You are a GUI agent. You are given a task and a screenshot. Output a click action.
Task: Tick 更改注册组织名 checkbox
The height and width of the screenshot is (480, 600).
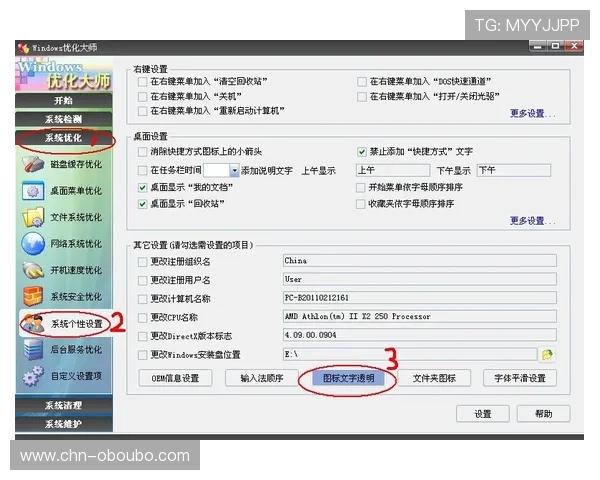142,262
